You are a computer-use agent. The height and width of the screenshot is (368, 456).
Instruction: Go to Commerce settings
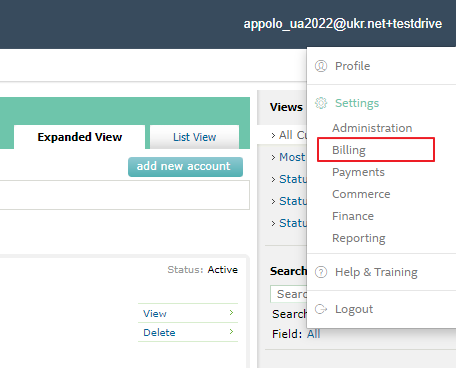361,194
